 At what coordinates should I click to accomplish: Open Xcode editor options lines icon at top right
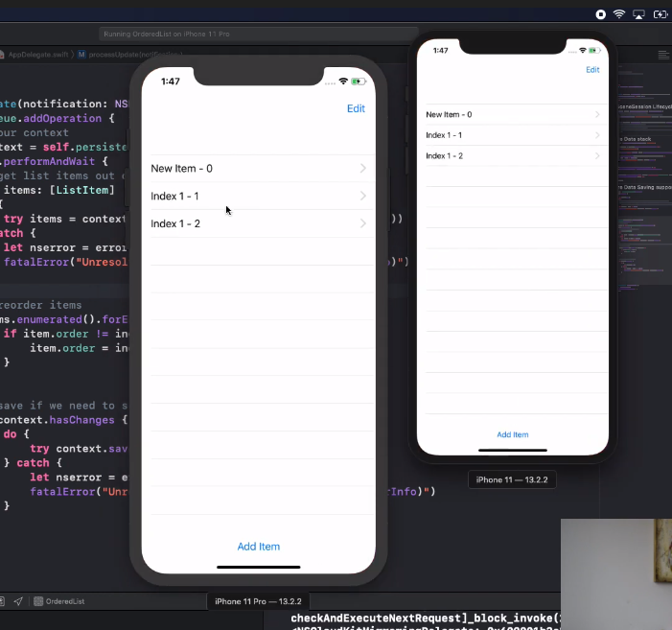coord(663,55)
